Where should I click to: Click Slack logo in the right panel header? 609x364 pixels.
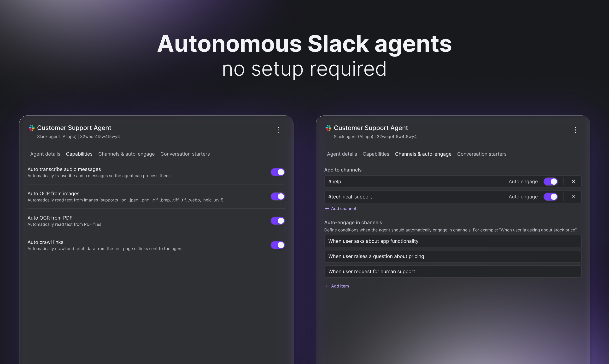pos(328,128)
